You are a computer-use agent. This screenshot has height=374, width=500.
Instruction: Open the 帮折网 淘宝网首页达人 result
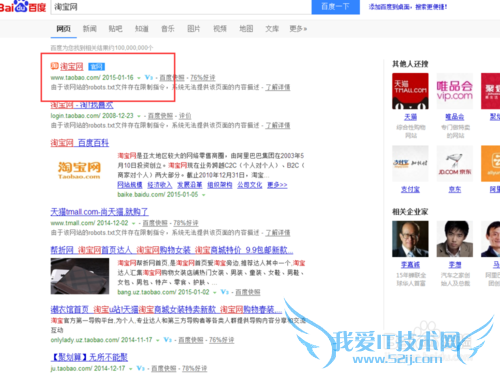coord(172,250)
